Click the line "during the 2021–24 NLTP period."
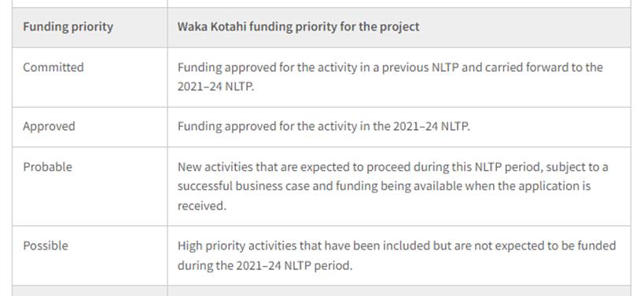644x296 pixels. 265,265
